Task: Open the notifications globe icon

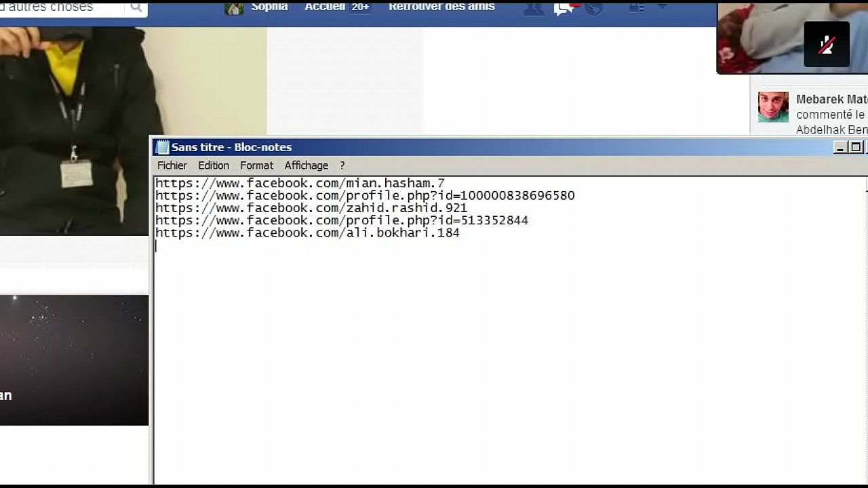Action: click(x=593, y=8)
